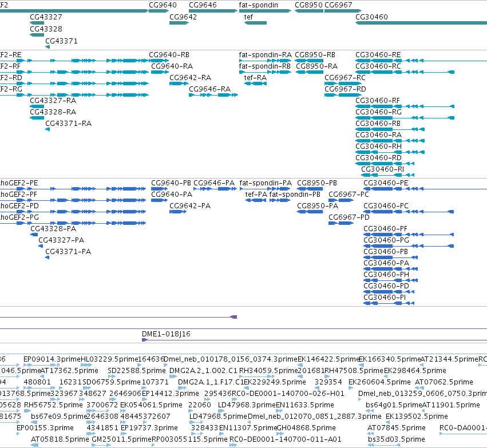The height and width of the screenshot is (448, 487).
Task: Click protein fat-spondin-PB
Action: click(295, 195)
